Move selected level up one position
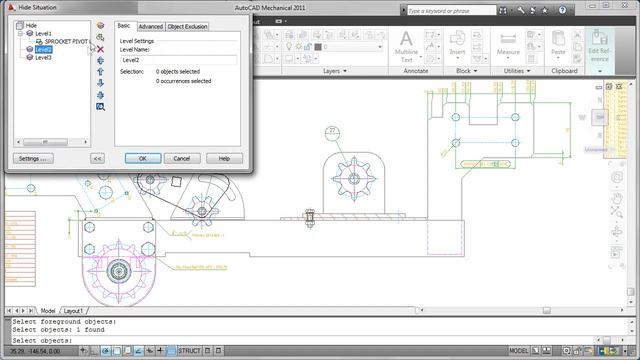 (100, 72)
